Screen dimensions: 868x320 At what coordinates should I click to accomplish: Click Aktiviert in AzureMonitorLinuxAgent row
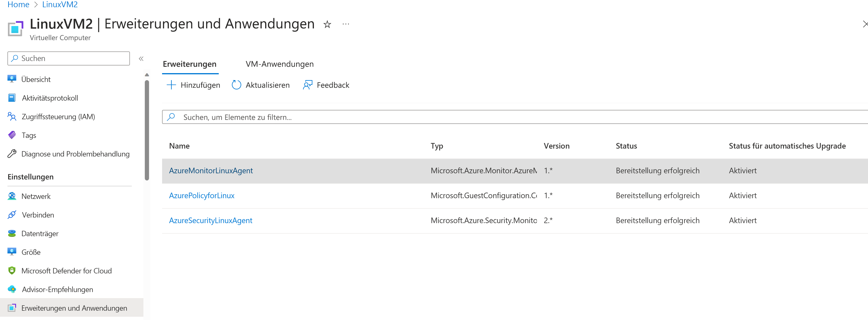click(743, 171)
